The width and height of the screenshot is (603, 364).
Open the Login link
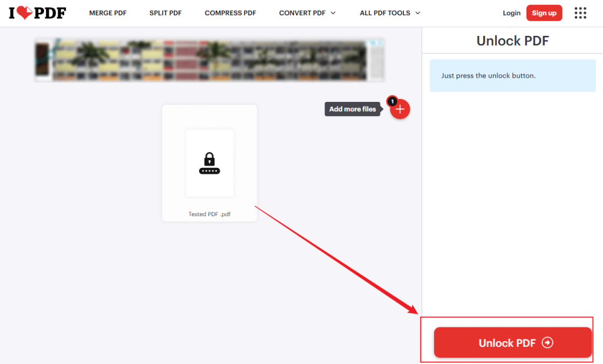pos(511,12)
